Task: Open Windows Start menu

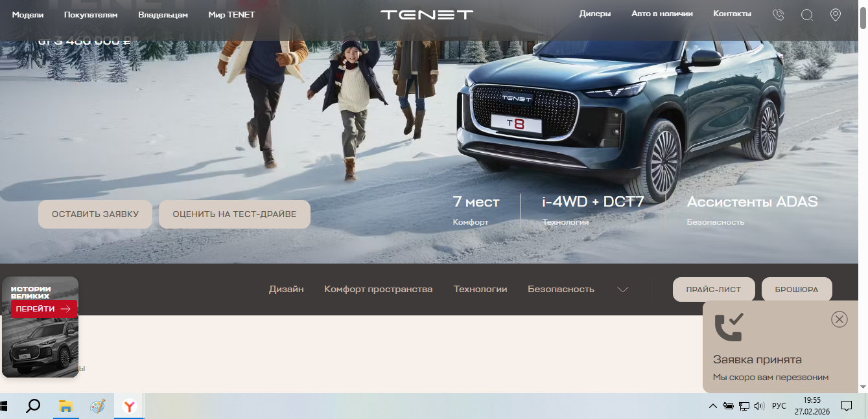Action: 5,406
